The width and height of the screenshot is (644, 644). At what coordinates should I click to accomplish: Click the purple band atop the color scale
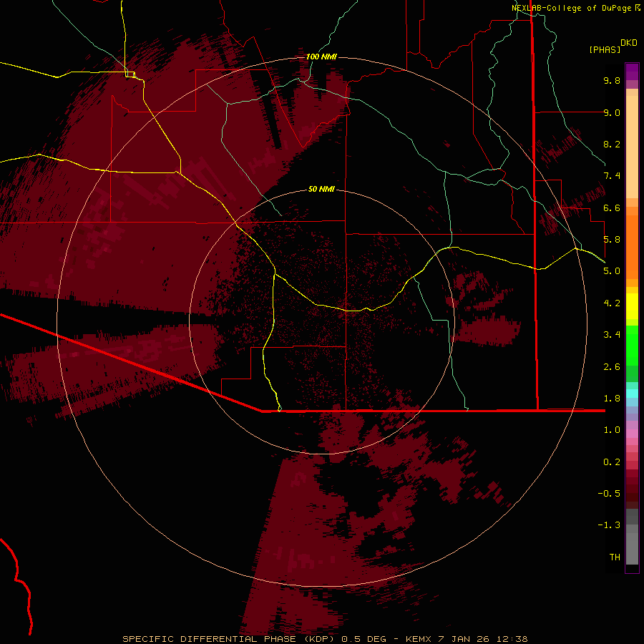click(x=632, y=72)
